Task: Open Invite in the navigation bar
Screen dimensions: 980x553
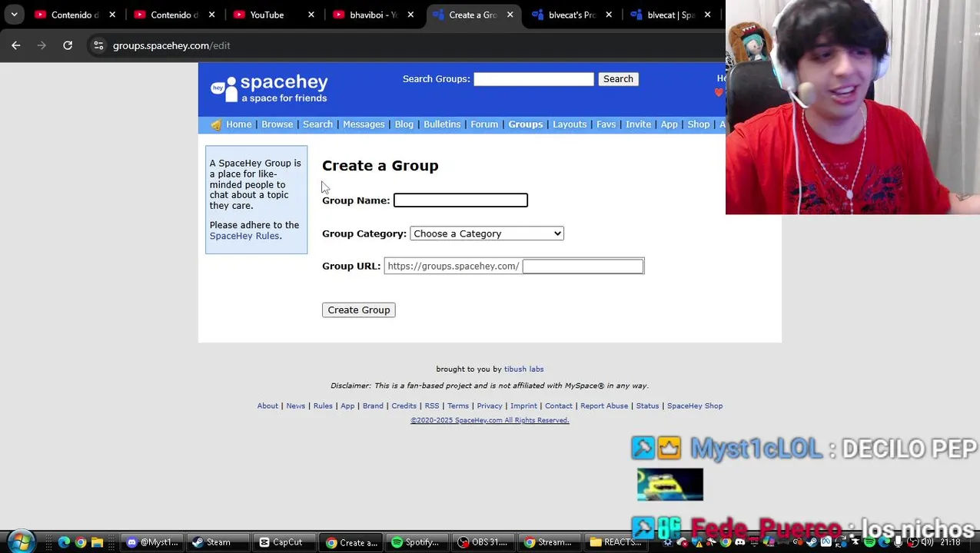Action: [638, 124]
